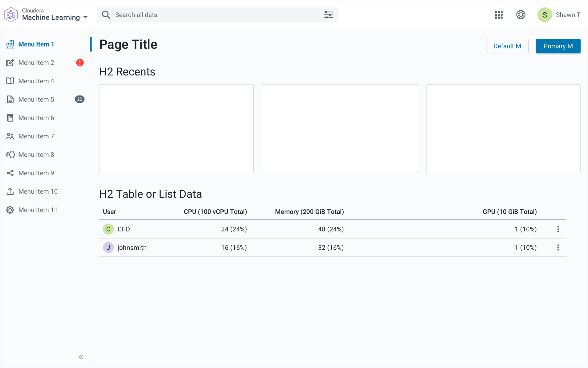This screenshot has width=588, height=368.
Task: Click the Menu Item 1 dashboard icon
Action: (10, 44)
